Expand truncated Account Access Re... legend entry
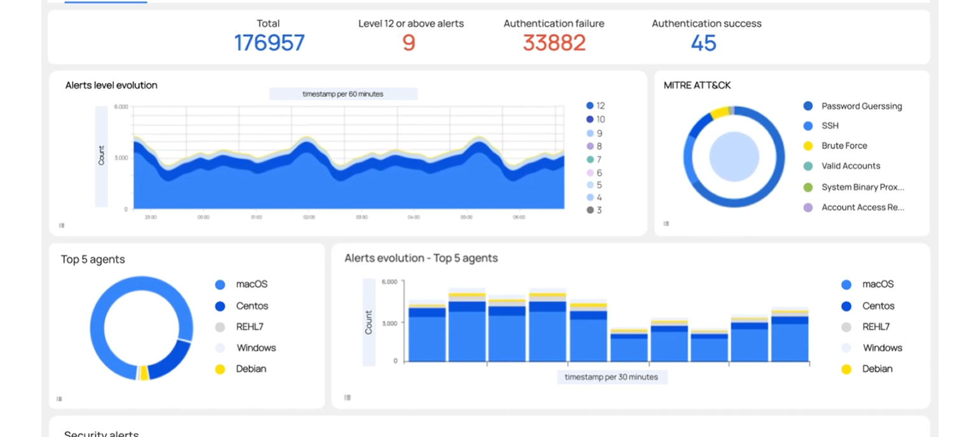This screenshot has width=980, height=437. pos(862,208)
